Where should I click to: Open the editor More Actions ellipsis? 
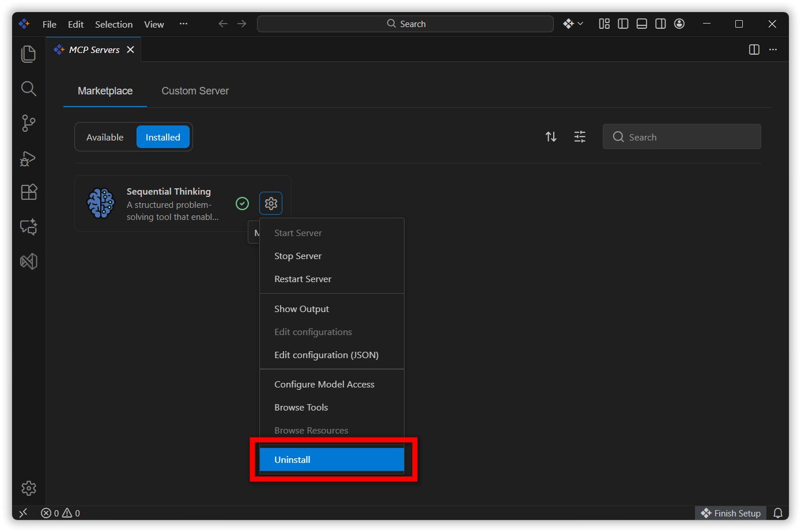773,50
